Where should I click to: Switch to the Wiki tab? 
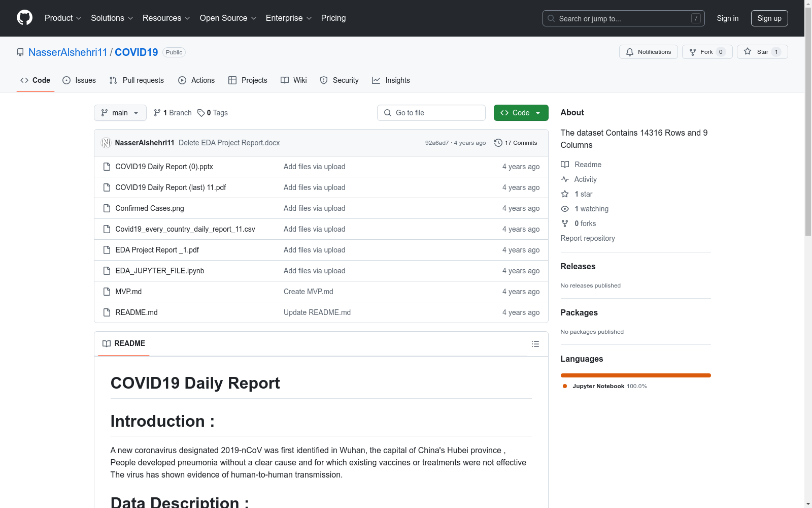pyautogui.click(x=294, y=80)
